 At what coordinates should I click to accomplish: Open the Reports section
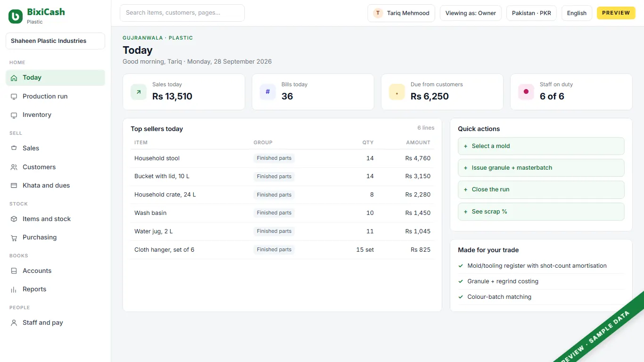point(55,289)
